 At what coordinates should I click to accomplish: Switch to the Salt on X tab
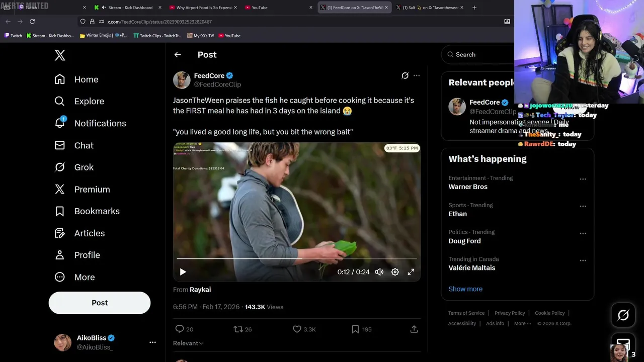(429, 8)
